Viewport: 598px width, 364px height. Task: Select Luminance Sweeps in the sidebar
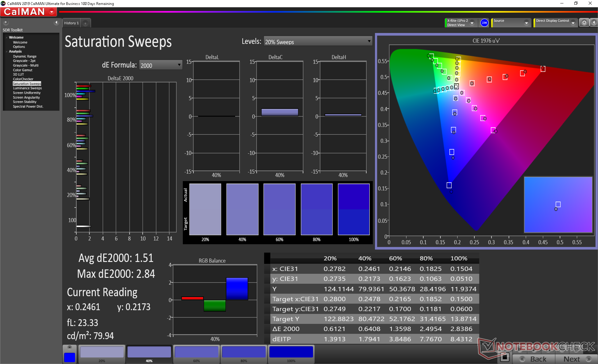point(27,88)
